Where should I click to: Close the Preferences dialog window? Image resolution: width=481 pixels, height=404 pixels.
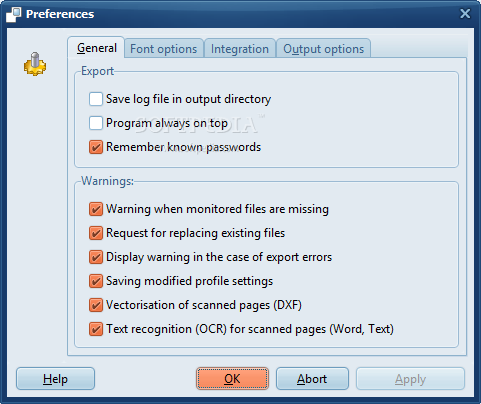[x=465, y=14]
